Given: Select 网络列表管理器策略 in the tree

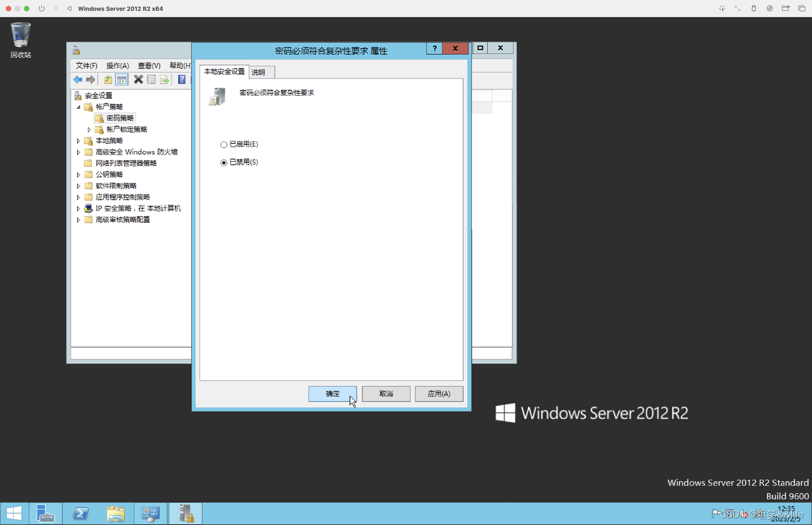Looking at the screenshot, I should pyautogui.click(x=126, y=164).
